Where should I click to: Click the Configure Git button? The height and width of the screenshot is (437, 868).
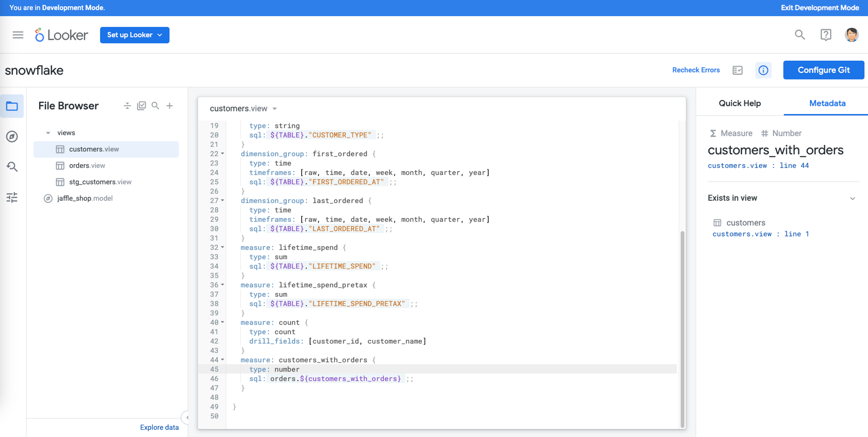(x=823, y=70)
